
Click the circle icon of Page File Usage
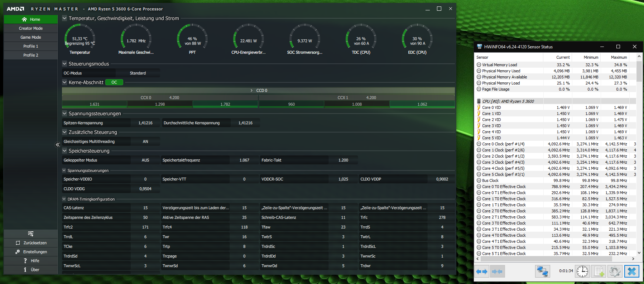(479, 89)
